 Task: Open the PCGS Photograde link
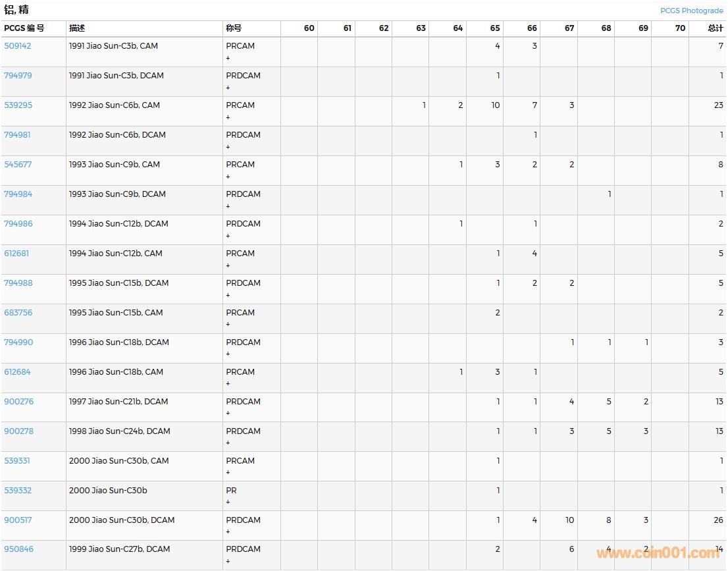click(691, 11)
